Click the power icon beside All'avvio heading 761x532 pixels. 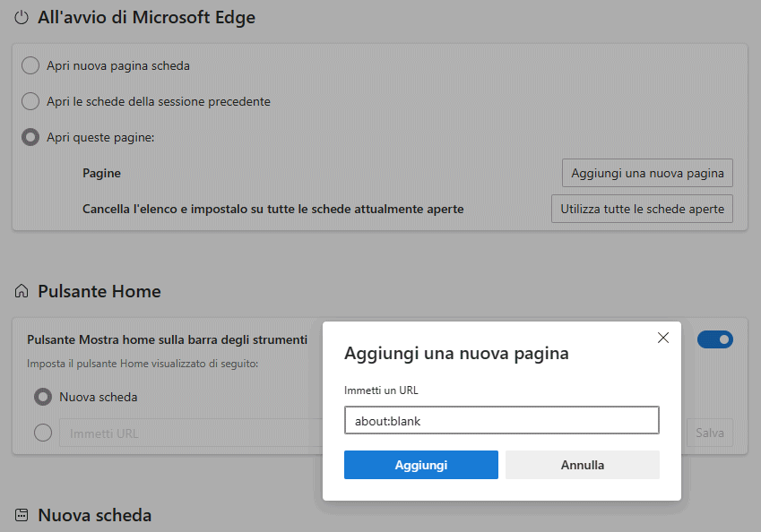pos(22,18)
